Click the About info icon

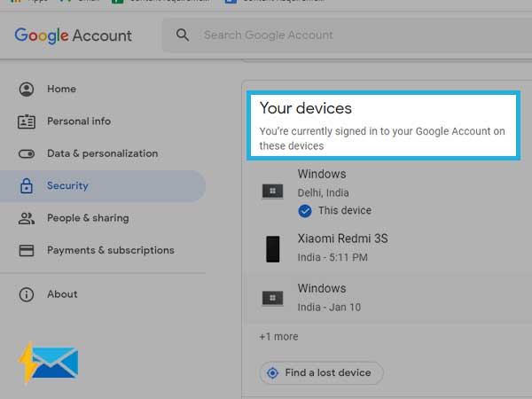27,294
